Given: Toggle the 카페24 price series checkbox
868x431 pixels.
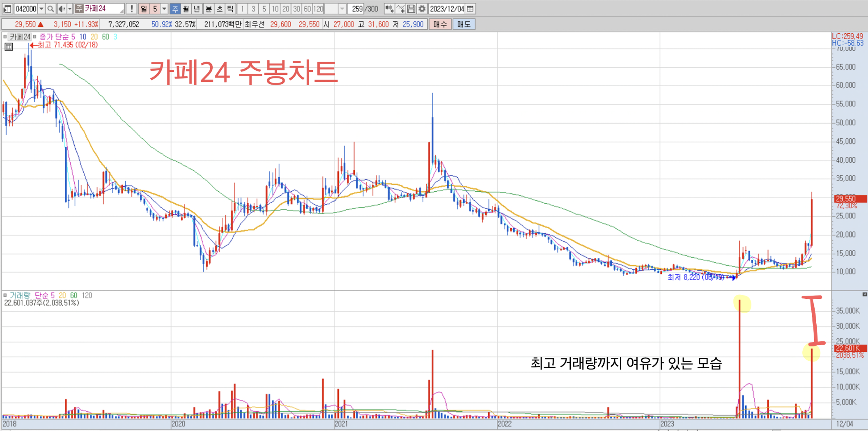Looking at the screenshot, I should [5, 37].
